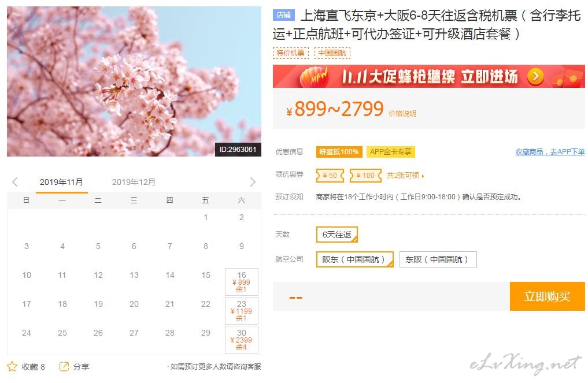The width and height of the screenshot is (588, 383).
Task: Click November 29 in the calendar
Action: click(205, 333)
